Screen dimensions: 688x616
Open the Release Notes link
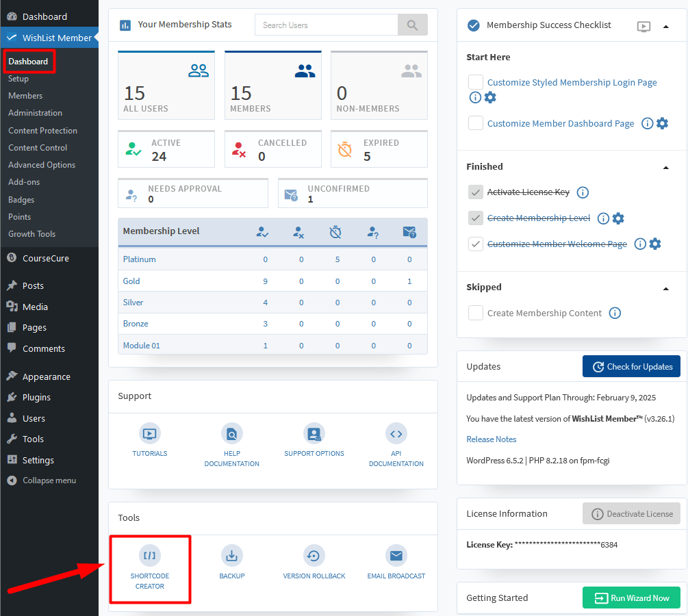pos(492,439)
